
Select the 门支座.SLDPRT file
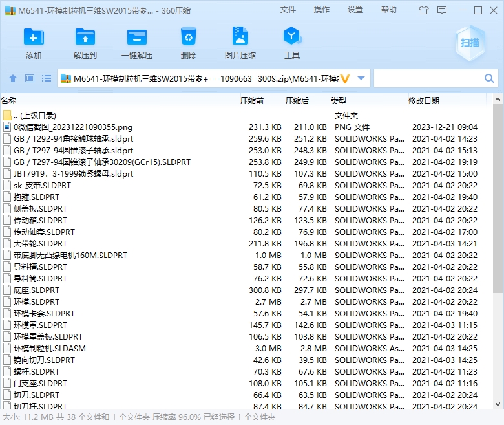(x=246, y=383)
